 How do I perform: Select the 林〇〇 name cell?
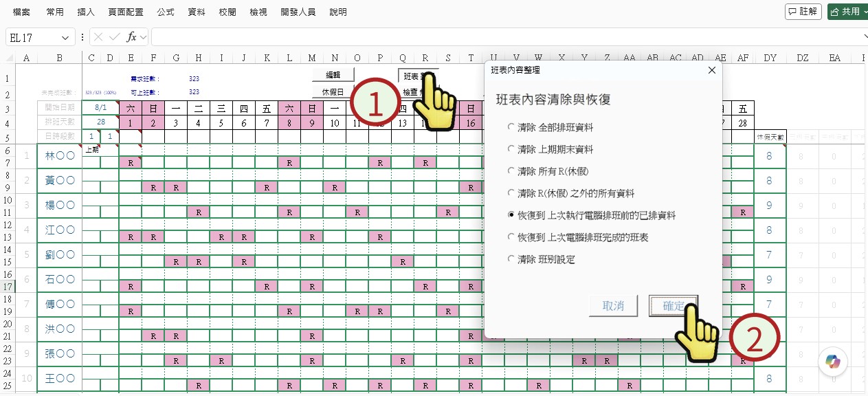(x=59, y=156)
